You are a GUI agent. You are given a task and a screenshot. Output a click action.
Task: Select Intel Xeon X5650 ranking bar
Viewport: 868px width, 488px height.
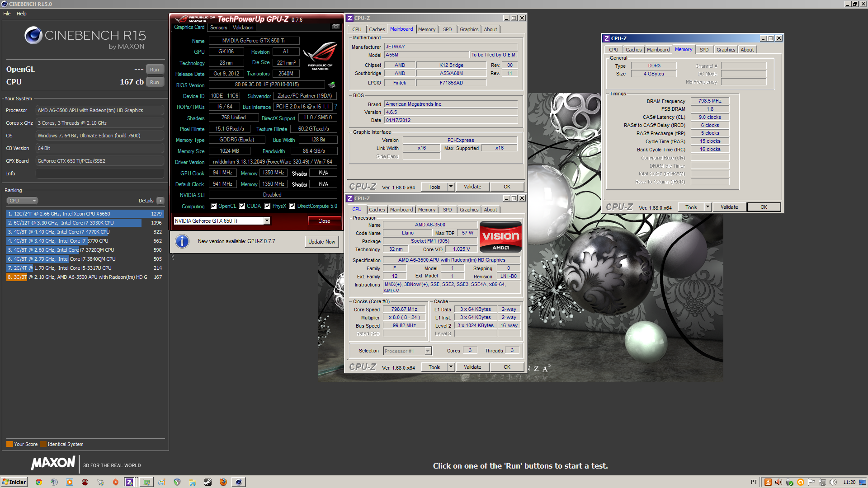(x=85, y=214)
